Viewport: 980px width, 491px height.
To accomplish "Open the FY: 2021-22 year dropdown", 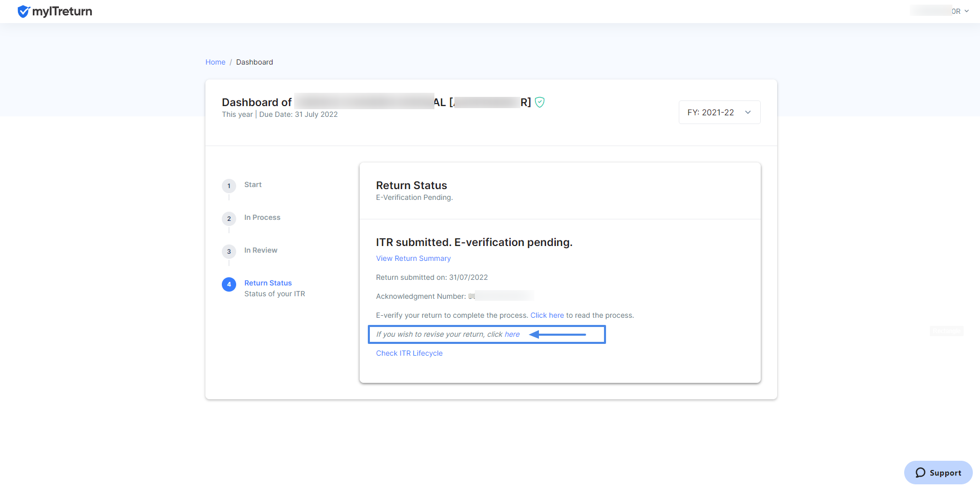I will point(719,112).
